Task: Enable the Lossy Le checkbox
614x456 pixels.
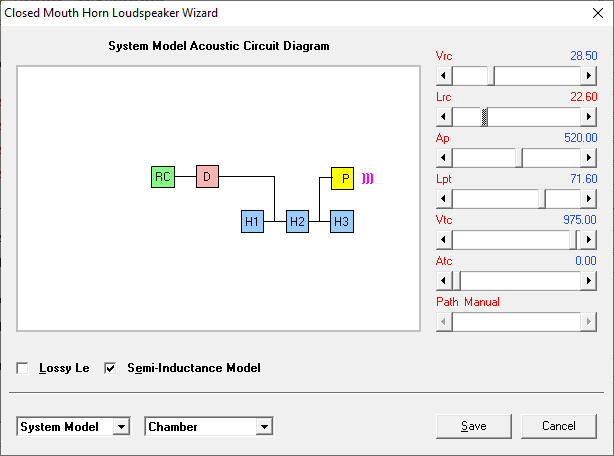Action: point(22,368)
